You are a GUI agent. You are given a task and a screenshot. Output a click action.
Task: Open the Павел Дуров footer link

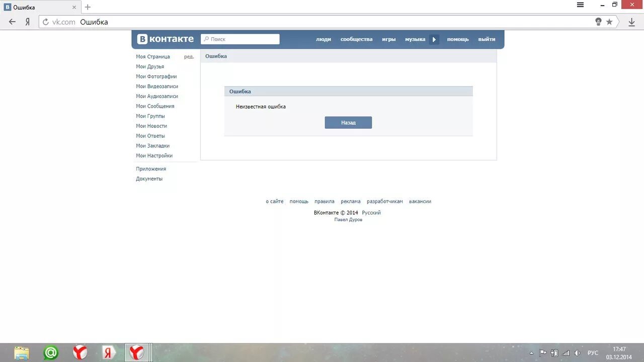(348, 220)
